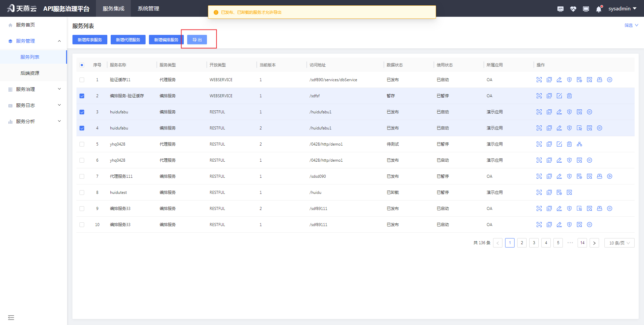Switch to the 系统管理 top tab
Screen dimensions: 644x325
[x=148, y=8]
